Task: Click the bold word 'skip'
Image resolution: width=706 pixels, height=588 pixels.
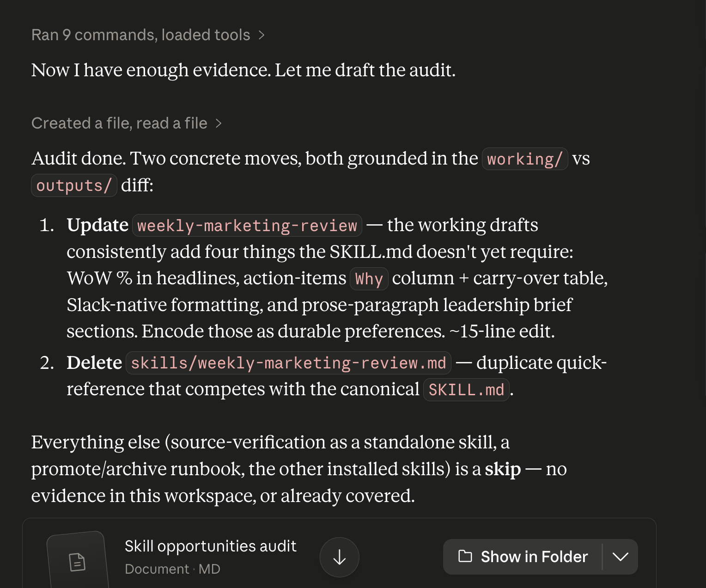Action: click(x=503, y=469)
